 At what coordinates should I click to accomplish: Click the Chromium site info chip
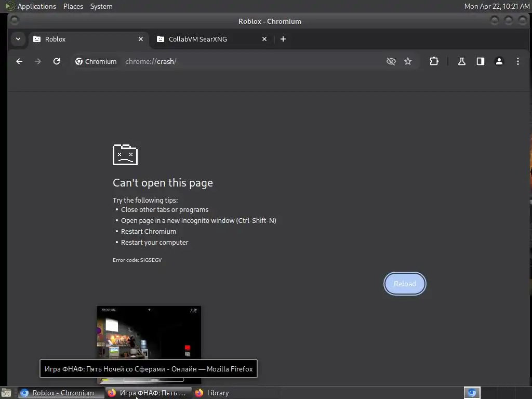point(96,61)
